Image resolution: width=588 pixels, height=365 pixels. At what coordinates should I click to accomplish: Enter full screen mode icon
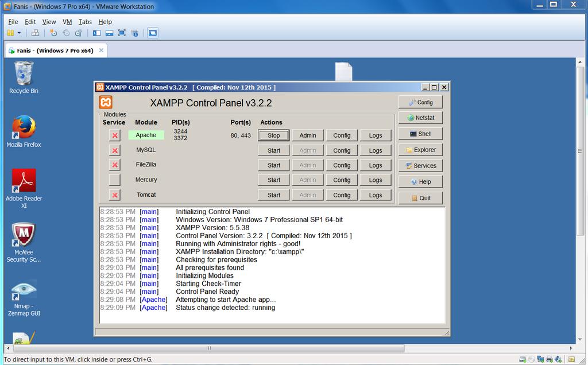122,33
